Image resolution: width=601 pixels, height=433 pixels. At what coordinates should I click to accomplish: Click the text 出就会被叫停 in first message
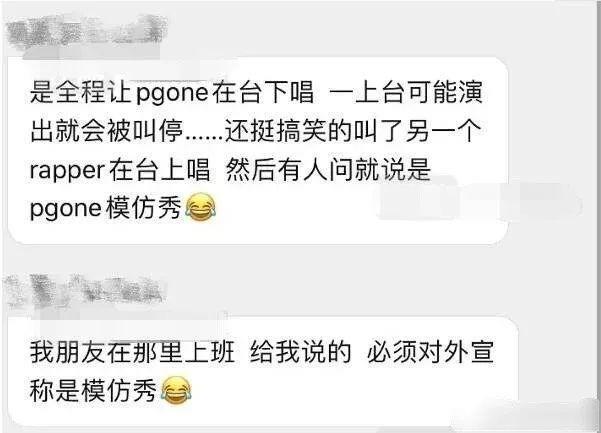(x=107, y=131)
